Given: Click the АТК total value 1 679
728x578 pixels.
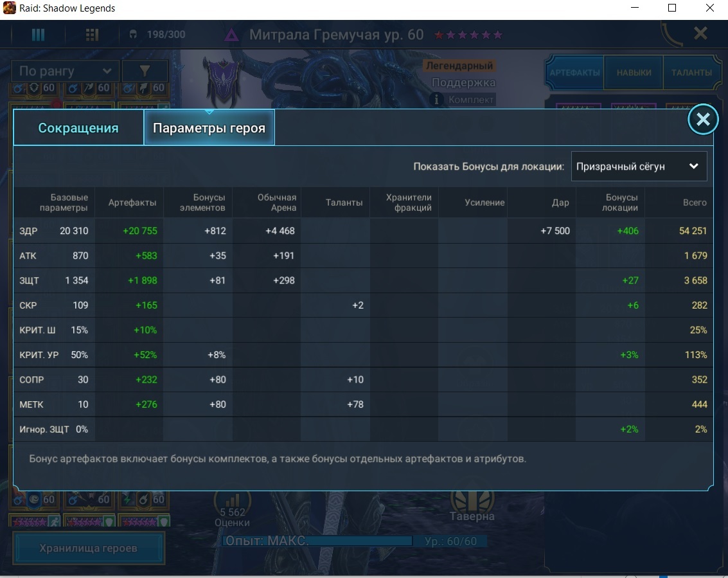Looking at the screenshot, I should 695,255.
